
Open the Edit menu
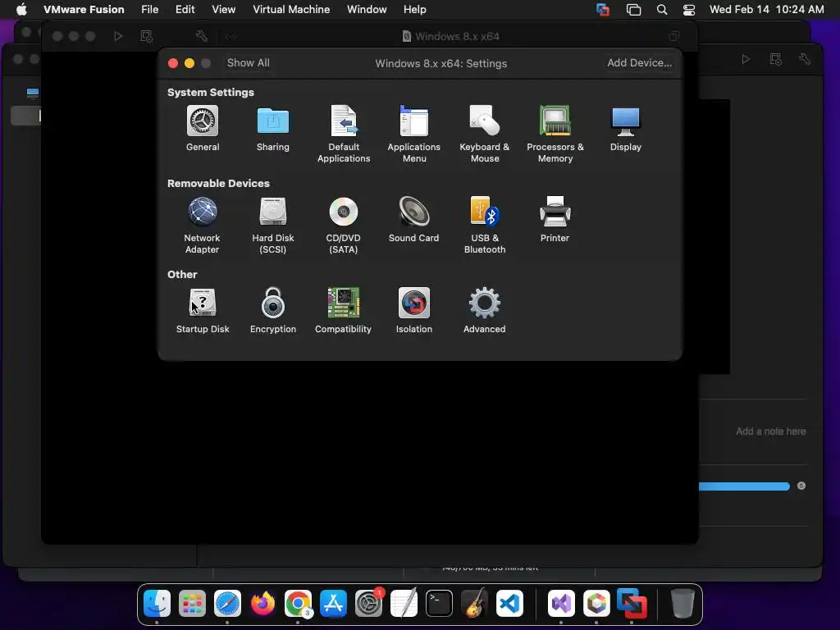(185, 9)
